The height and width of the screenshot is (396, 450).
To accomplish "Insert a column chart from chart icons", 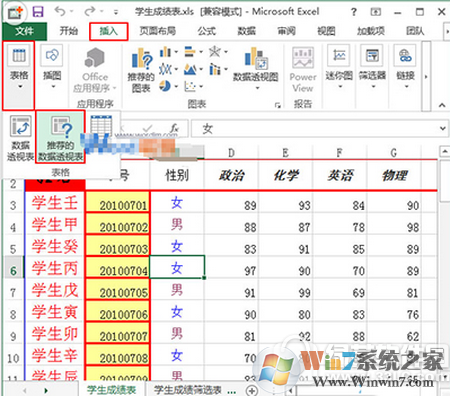I will pos(165,52).
